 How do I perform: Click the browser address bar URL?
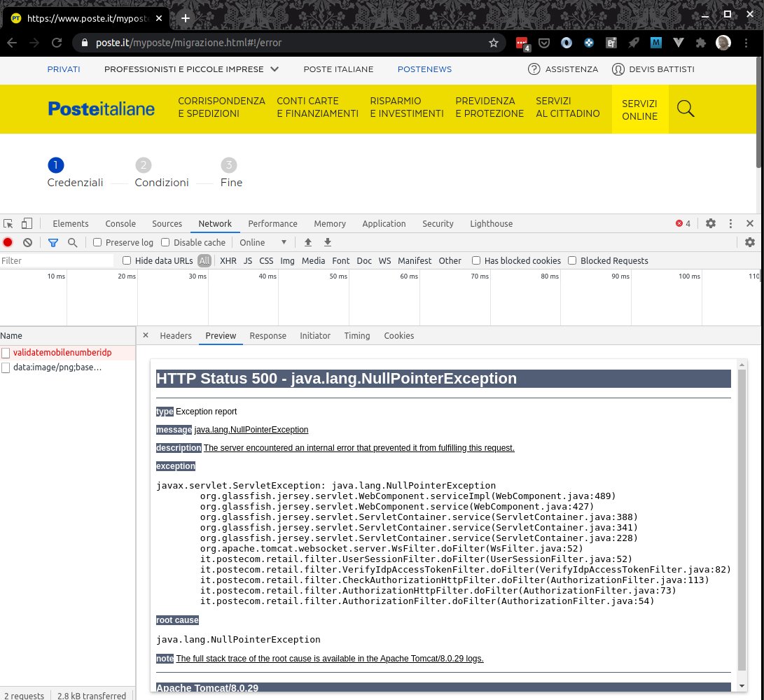coord(188,43)
